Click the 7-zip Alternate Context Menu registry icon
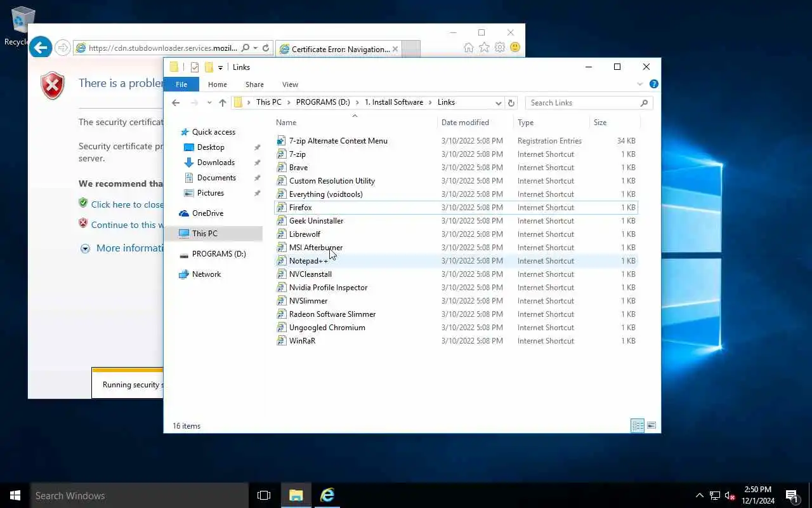This screenshot has height=508, width=812. point(282,141)
